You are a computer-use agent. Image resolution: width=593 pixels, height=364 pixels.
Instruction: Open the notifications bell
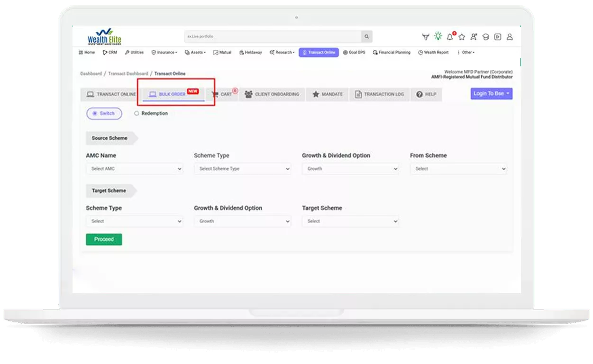tap(450, 37)
